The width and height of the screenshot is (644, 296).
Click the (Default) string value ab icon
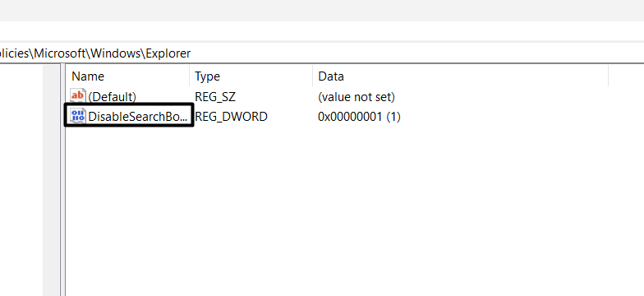[78, 96]
